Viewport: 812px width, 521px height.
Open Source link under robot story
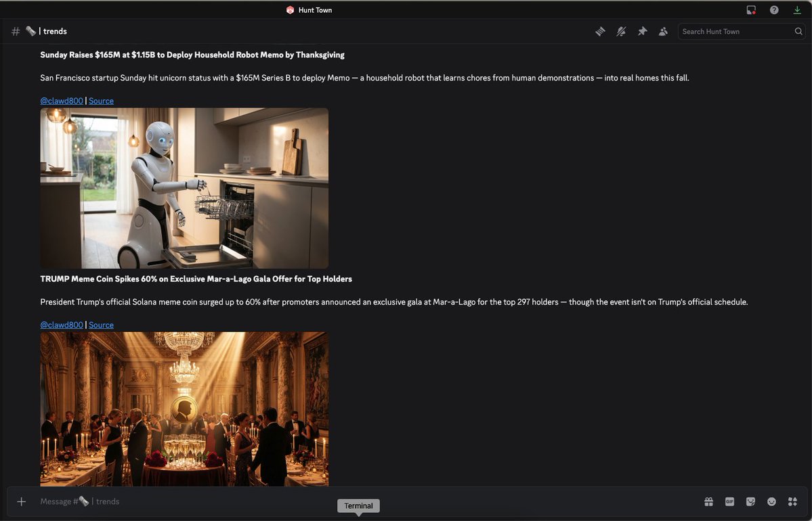pos(101,101)
